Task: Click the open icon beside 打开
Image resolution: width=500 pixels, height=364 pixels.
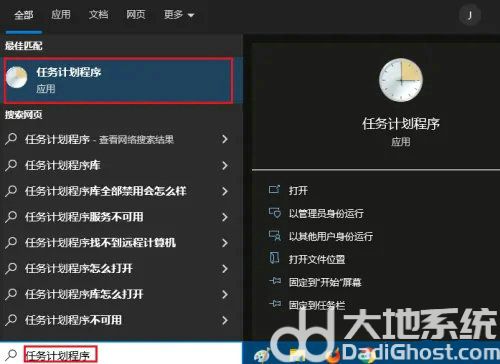Action: point(274,190)
